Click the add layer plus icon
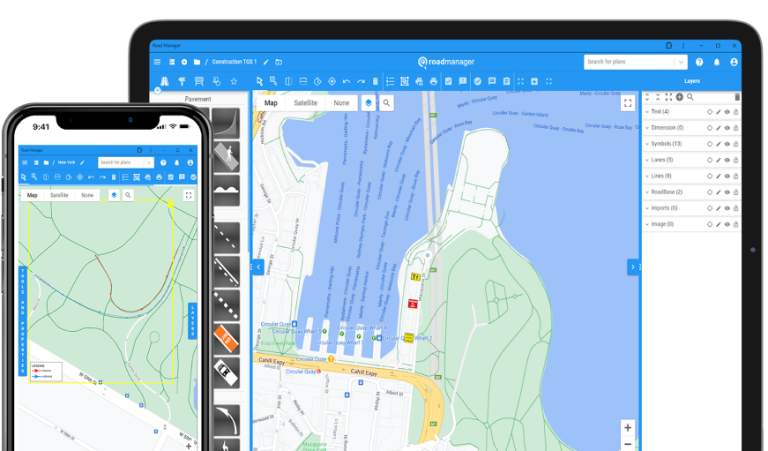This screenshot has height=451, width=768. [680, 97]
